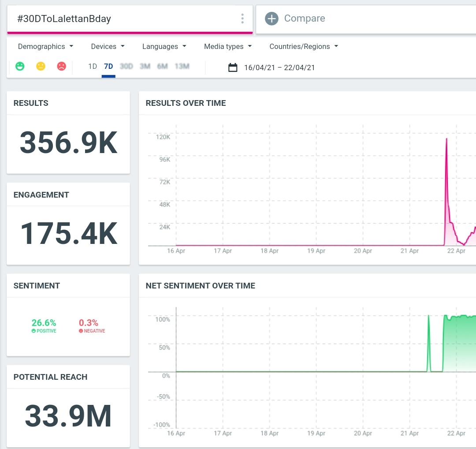Click the 175.4K engagement value
Screen dimensions: 476x449
tap(69, 233)
